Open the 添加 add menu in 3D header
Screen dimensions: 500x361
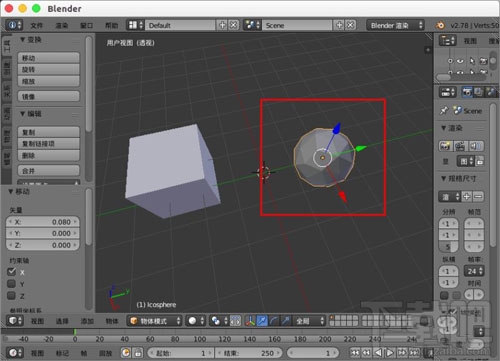(x=87, y=321)
